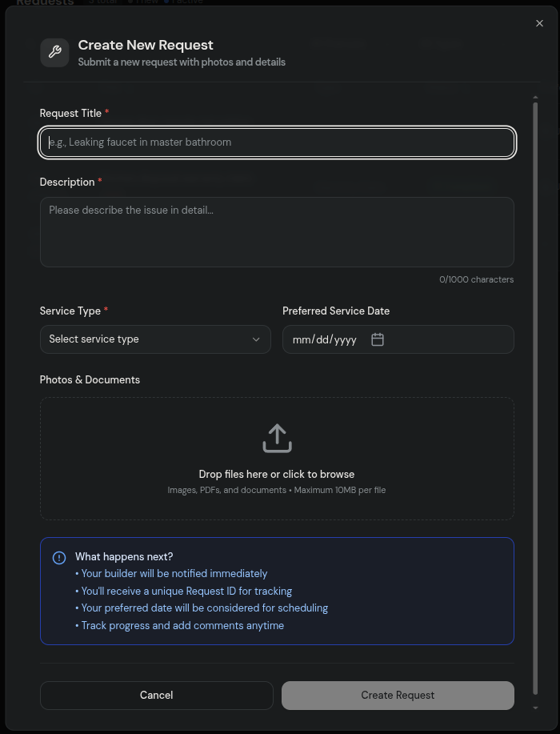Viewport: 560px width, 734px height.
Task: Focus the Request Title input field
Action: tap(277, 142)
